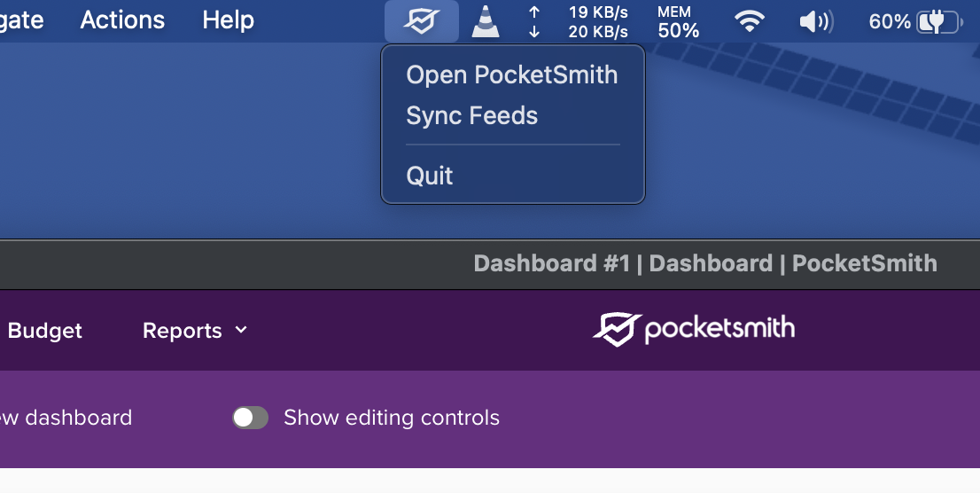Open the partially visible Navigate menu
The width and height of the screenshot is (980, 493).
point(21,20)
